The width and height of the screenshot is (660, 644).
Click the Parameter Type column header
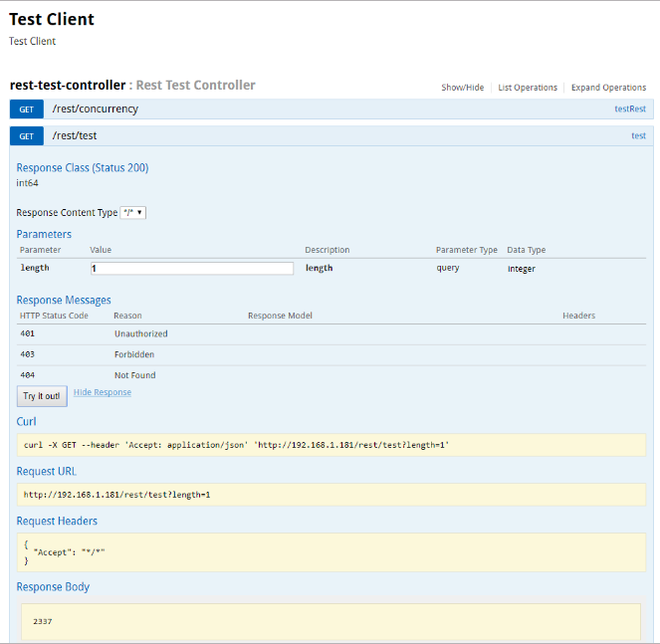466,250
